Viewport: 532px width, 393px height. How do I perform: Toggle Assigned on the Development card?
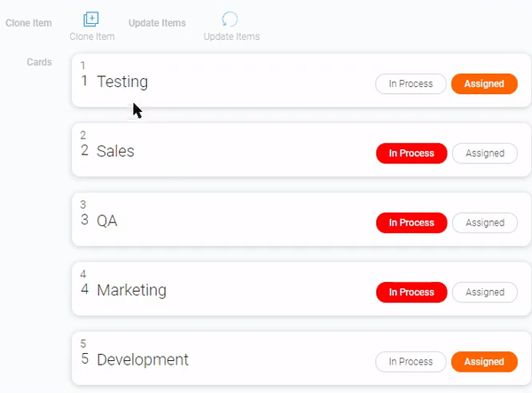pos(484,362)
